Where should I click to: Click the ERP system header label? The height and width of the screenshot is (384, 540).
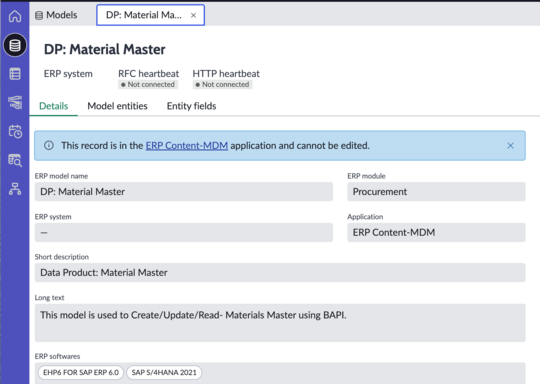click(68, 74)
